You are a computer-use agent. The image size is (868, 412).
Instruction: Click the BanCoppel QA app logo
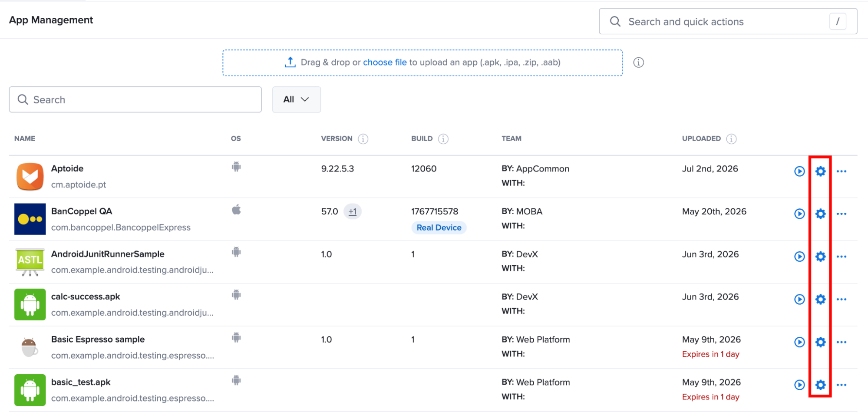[30, 219]
